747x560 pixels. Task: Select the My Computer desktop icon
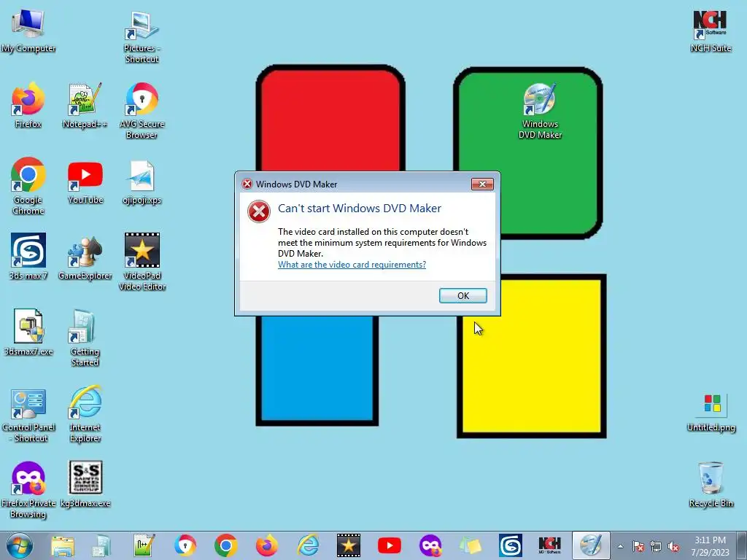pos(28,31)
